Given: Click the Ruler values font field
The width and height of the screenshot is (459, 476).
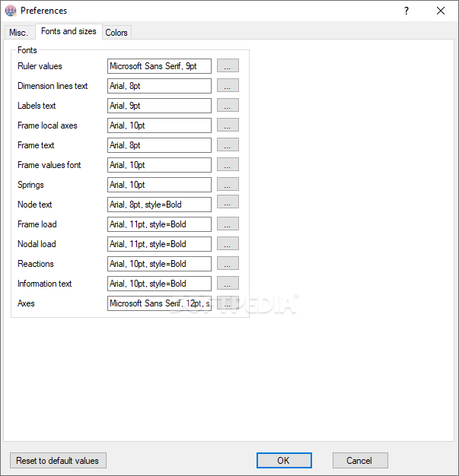Looking at the screenshot, I should [159, 66].
